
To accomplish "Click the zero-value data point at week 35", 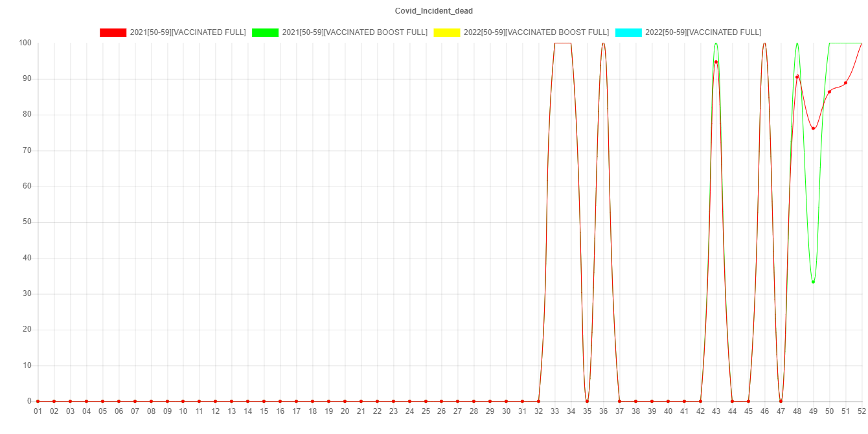I will (x=587, y=401).
